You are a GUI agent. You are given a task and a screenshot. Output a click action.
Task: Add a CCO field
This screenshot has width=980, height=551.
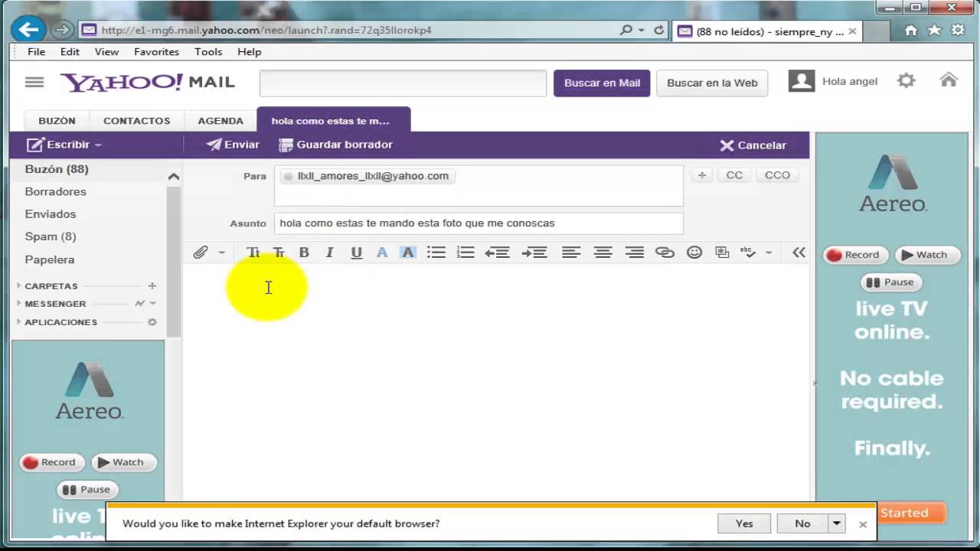[x=777, y=175]
